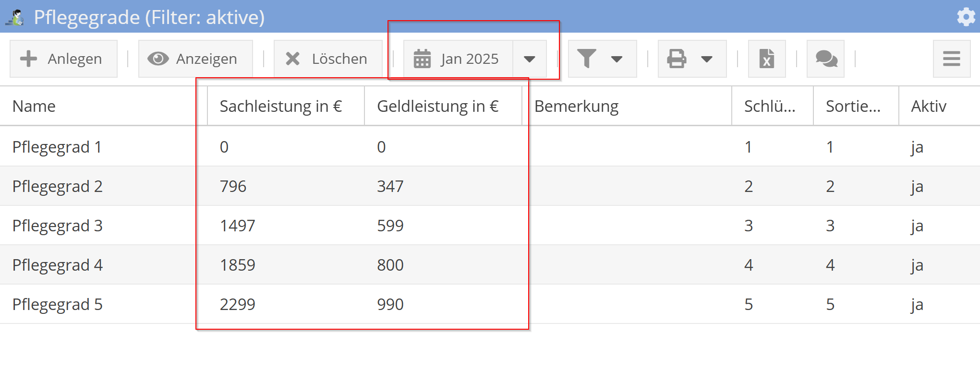Open the filter dropdown arrow

[617, 59]
